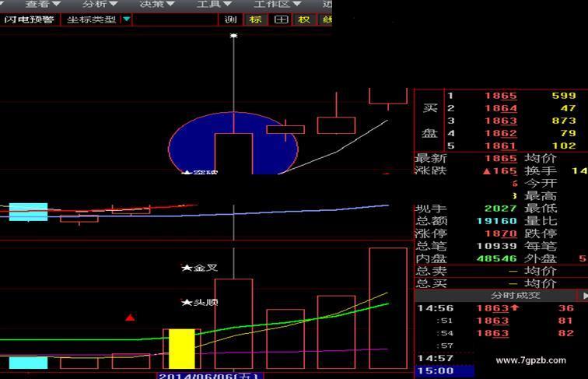The image size is (588, 379).
Task: Click buy level 1 price 1865
Action: pos(501,96)
